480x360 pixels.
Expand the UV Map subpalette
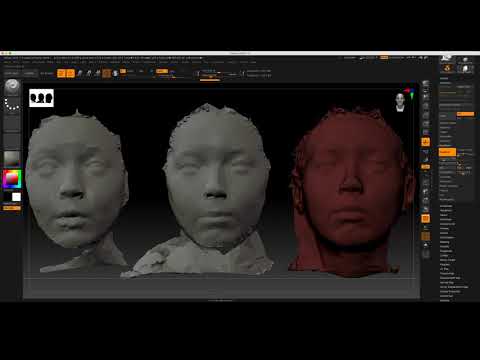(x=444, y=269)
